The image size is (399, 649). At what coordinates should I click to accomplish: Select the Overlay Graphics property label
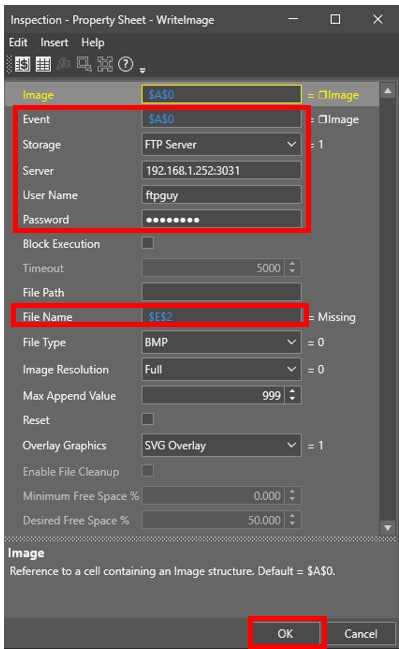(x=65, y=445)
